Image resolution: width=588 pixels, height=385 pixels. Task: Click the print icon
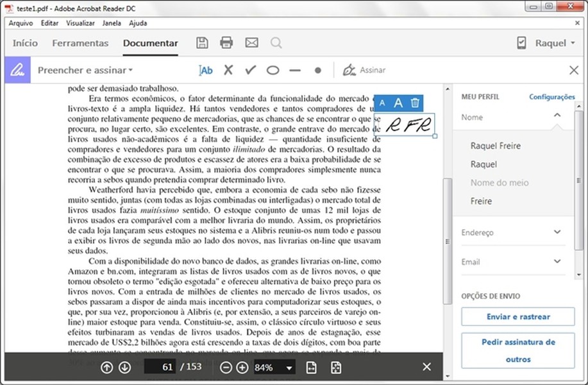pyautogui.click(x=226, y=42)
